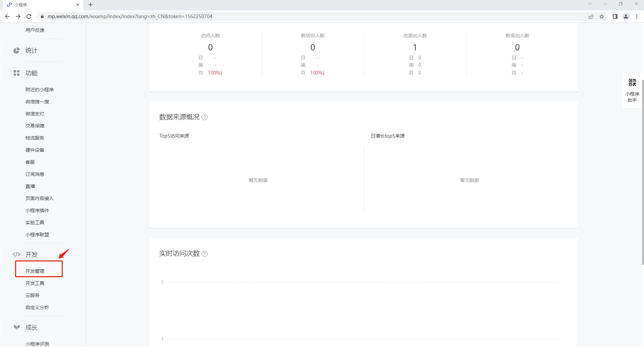The width and height of the screenshot is (644, 347).
Task: Open 物流服务
Action: 35,138
